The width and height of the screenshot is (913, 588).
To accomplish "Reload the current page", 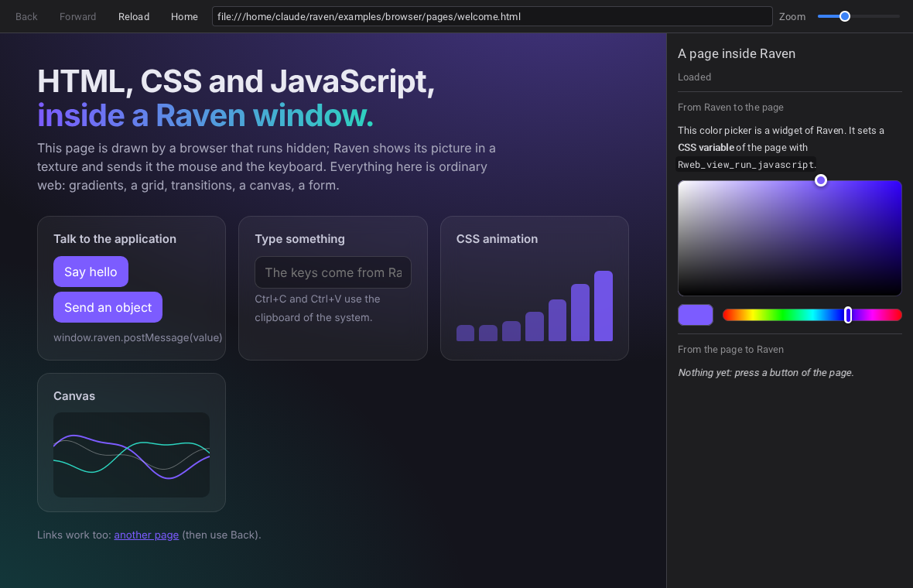I will tap(134, 16).
